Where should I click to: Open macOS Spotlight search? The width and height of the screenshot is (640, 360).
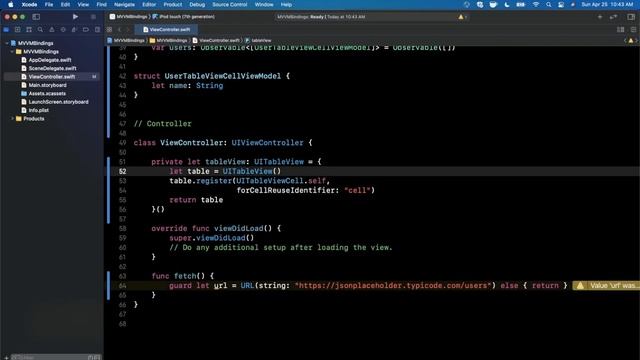[x=549, y=4]
